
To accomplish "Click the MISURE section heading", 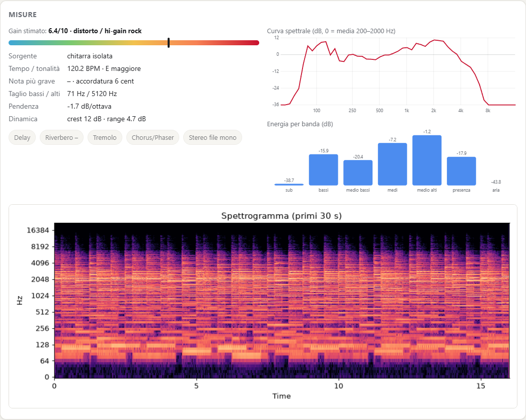I will coord(23,15).
